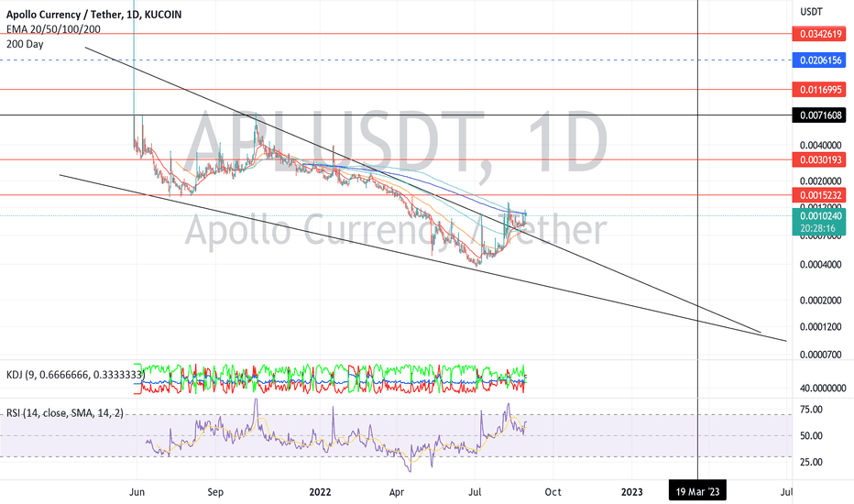Click the 0.0000700 price axis tick
This screenshot has width=854, height=504.
[x=820, y=355]
